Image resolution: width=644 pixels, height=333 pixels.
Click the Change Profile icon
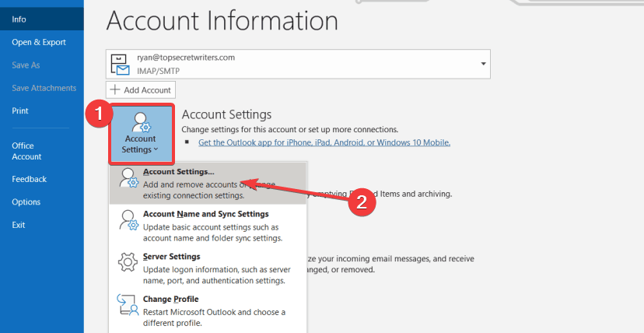[128, 305]
